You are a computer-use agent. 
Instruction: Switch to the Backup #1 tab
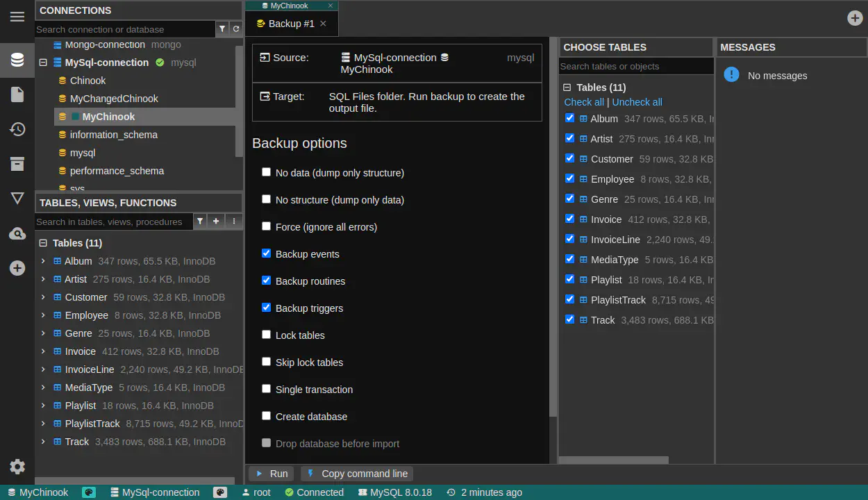[291, 24]
